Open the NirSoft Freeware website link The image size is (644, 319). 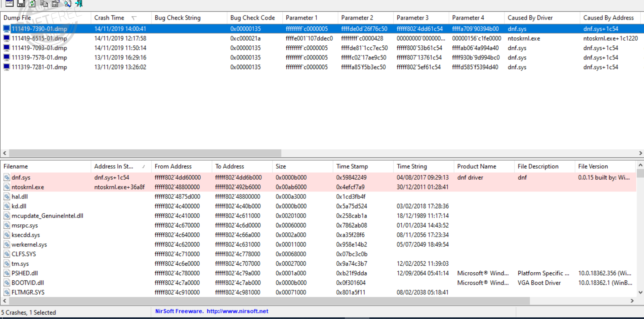(212, 311)
